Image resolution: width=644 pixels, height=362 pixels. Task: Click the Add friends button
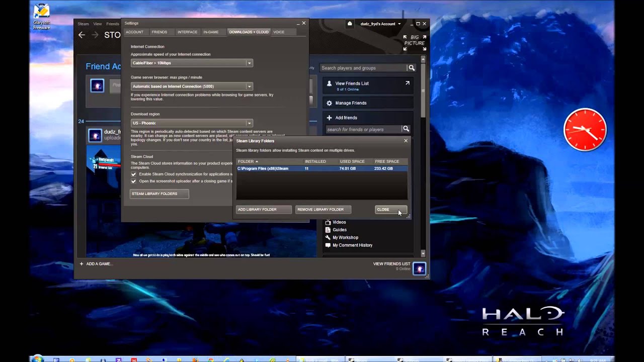coord(346,118)
